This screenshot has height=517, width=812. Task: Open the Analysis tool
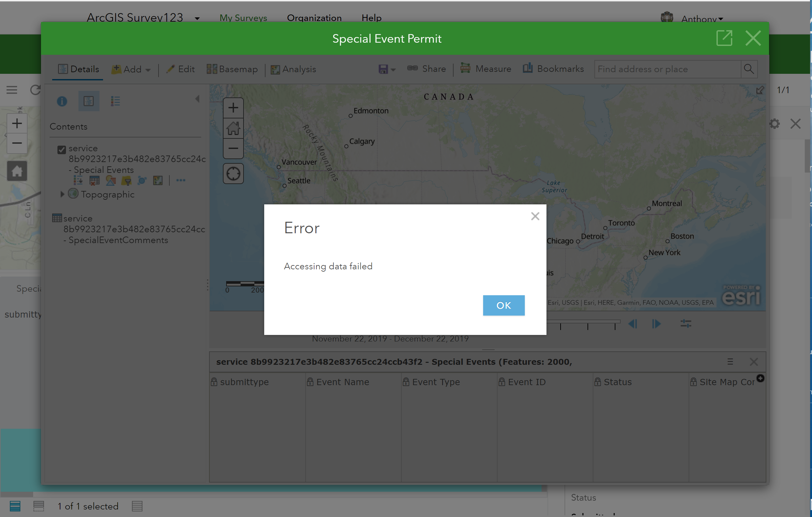293,69
